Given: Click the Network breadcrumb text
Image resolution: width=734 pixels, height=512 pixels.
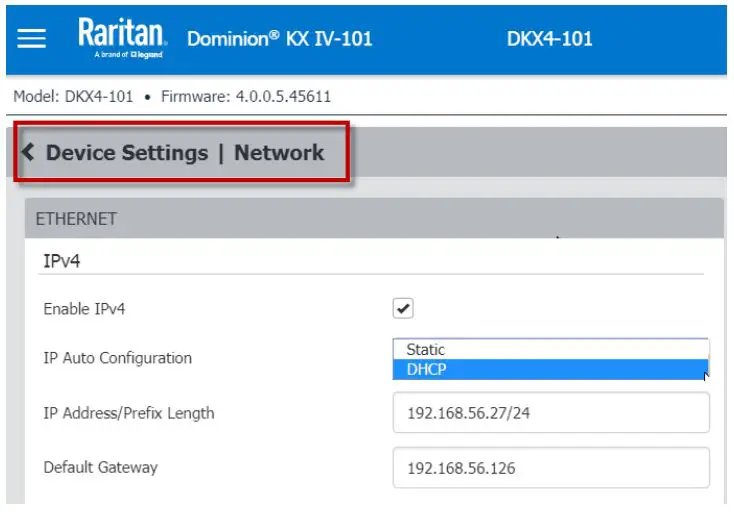Looking at the screenshot, I should coord(279,153).
